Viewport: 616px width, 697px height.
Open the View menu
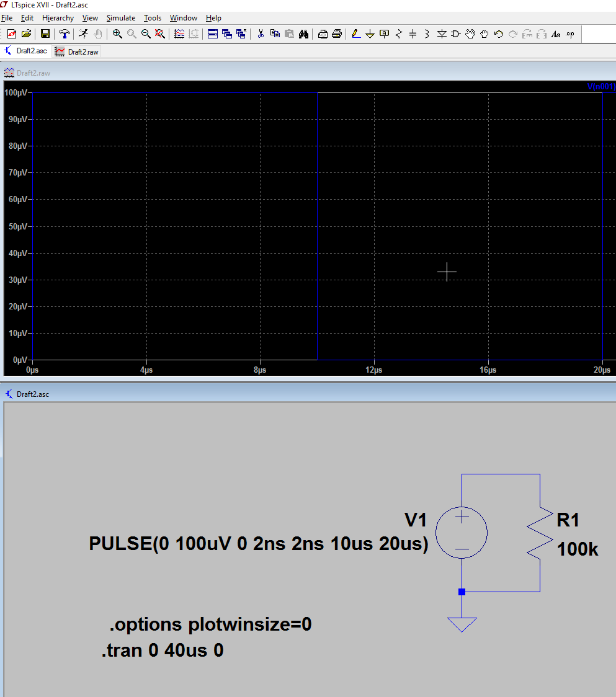tap(90, 18)
